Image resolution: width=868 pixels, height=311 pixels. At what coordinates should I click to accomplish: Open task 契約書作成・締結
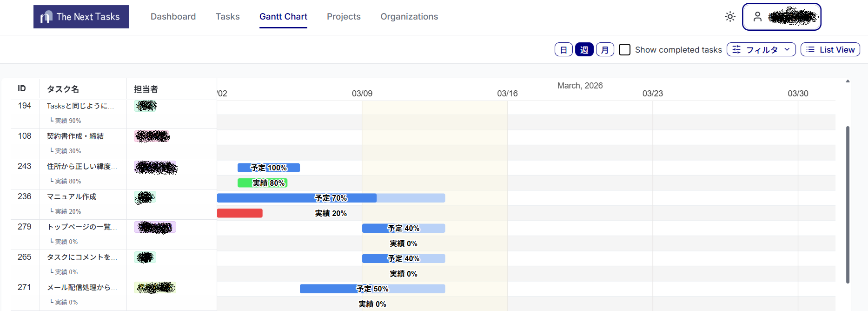tap(75, 136)
